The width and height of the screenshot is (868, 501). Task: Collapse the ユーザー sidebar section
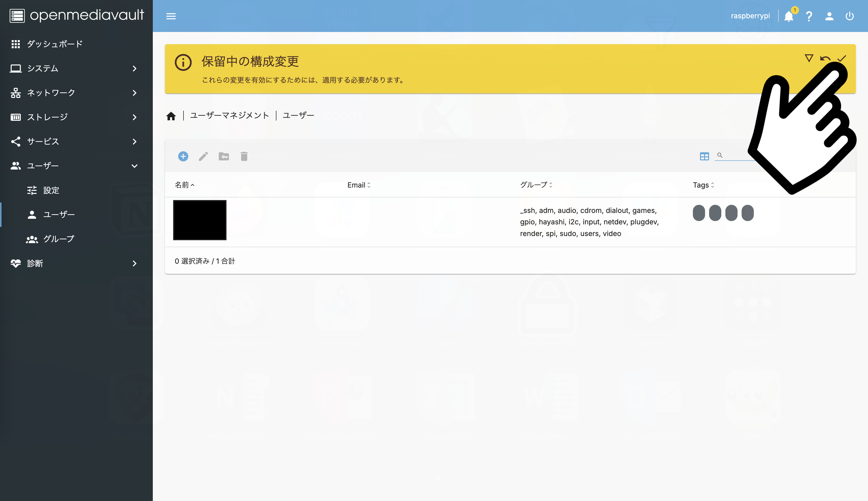tap(43, 166)
